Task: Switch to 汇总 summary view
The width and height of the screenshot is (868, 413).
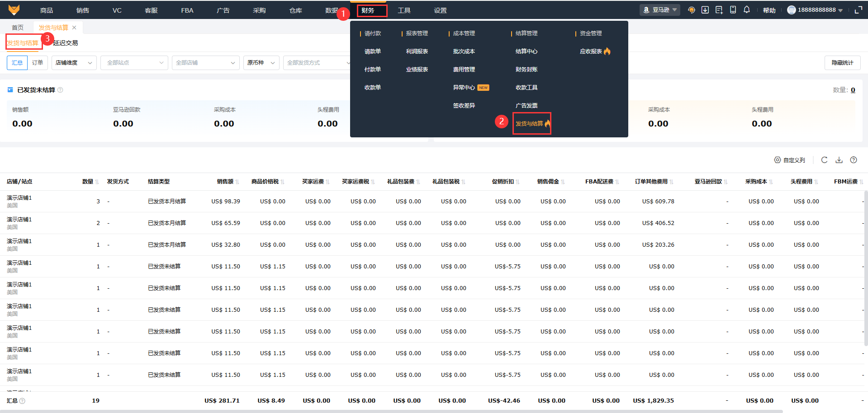Action: (x=17, y=63)
